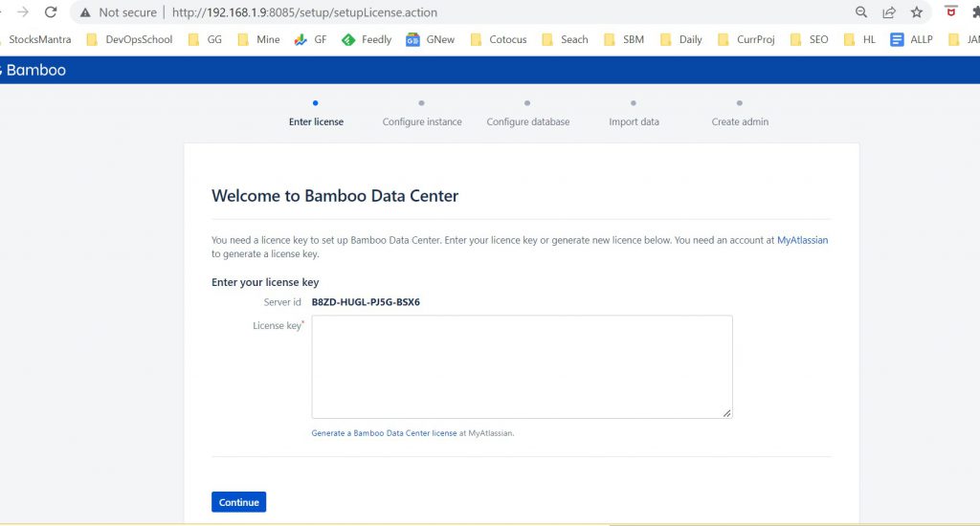The height and width of the screenshot is (526, 980).
Task: Open the zoom magnifier icon in address bar
Action: (861, 12)
